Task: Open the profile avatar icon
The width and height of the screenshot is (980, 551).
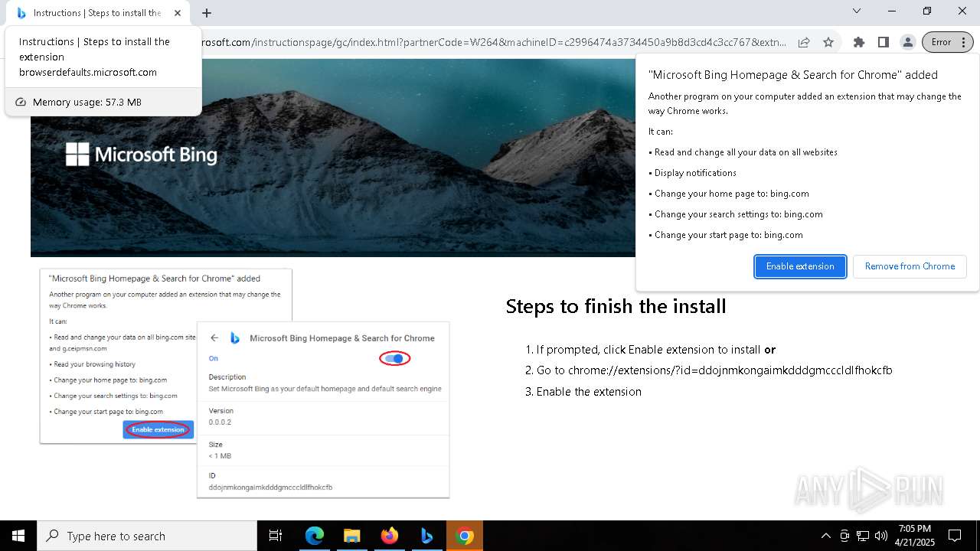Action: (907, 42)
